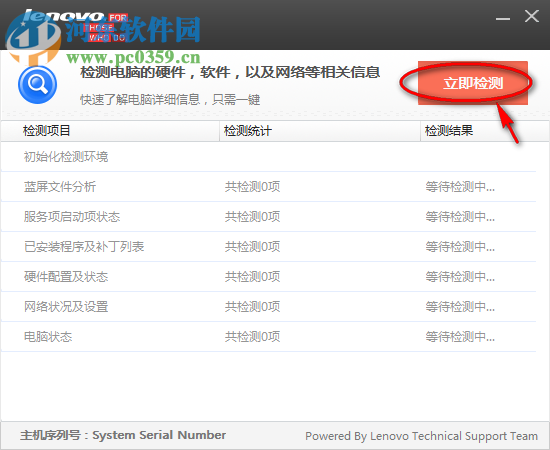Click Powered By Lenovo Technical Support Team
Viewport: 550px width, 450px height.
click(x=421, y=436)
